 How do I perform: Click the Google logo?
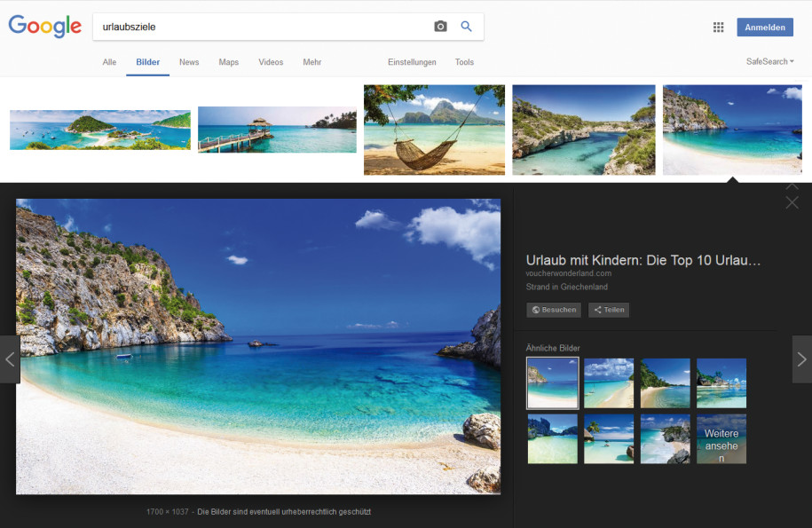click(45, 26)
